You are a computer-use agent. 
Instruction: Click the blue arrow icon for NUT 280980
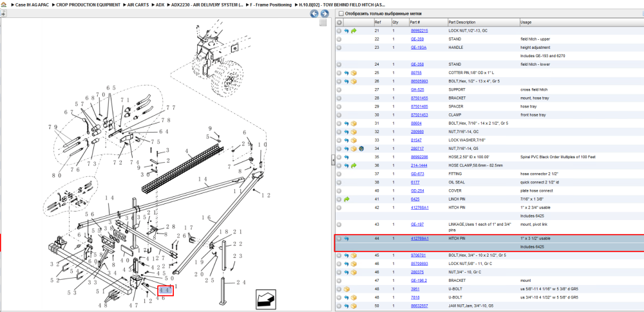click(x=346, y=132)
